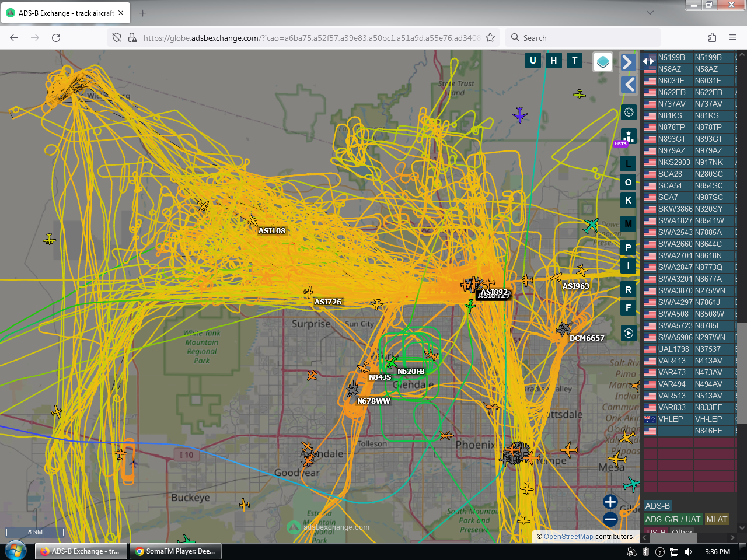Toggle the MLAT source filter
The height and width of the screenshot is (560, 747).
point(717,519)
